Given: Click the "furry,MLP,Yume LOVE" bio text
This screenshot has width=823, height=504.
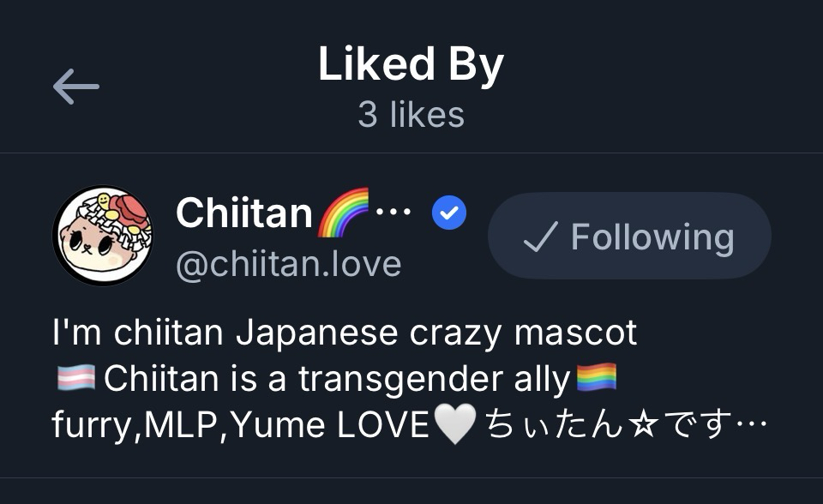Looking at the screenshot, I should 240,426.
